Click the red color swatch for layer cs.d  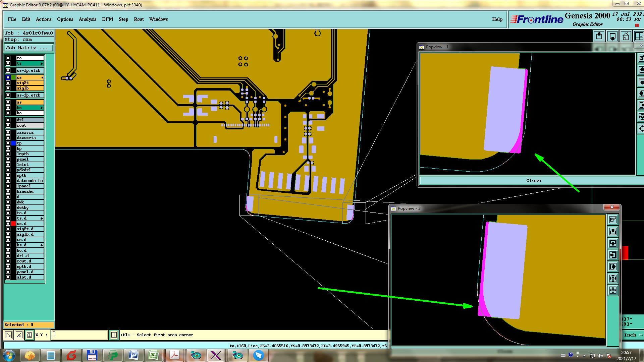pyautogui.click(x=13, y=224)
